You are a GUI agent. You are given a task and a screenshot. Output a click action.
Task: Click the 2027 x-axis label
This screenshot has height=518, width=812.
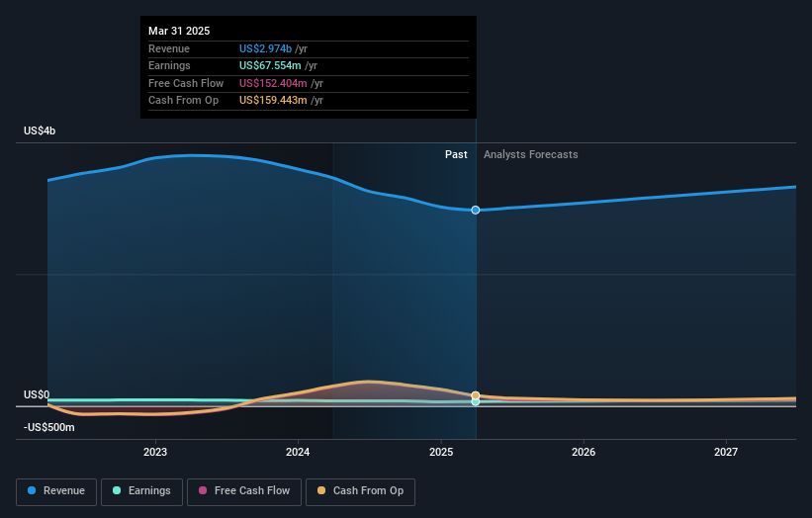click(726, 452)
